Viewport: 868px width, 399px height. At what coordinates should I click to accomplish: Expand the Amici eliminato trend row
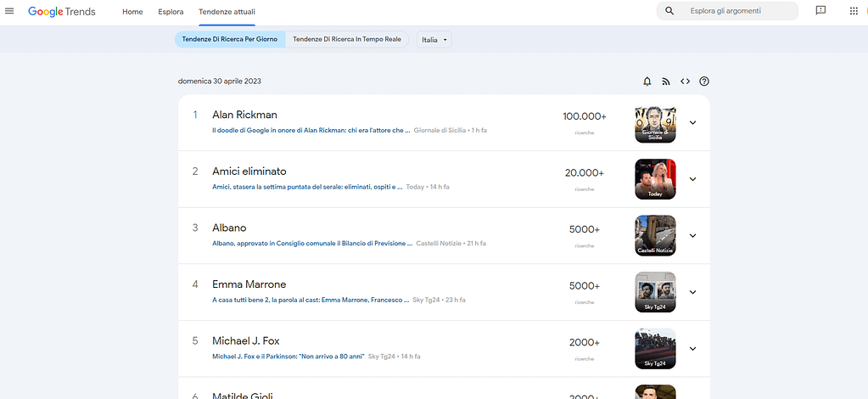692,179
